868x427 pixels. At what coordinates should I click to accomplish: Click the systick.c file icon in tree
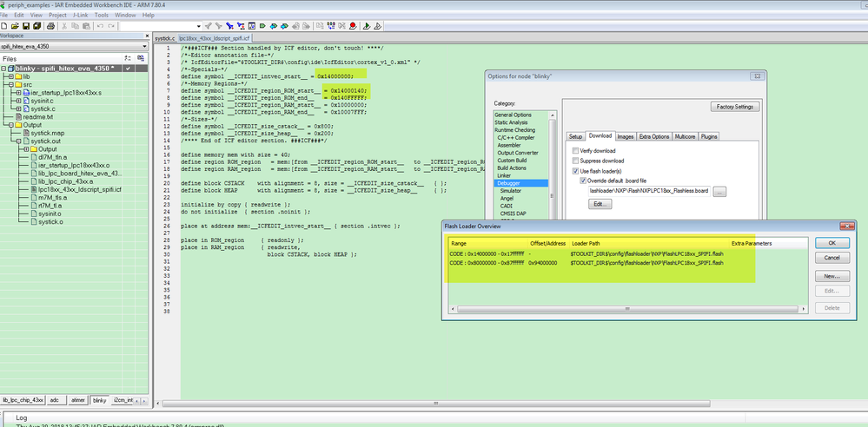click(x=25, y=108)
